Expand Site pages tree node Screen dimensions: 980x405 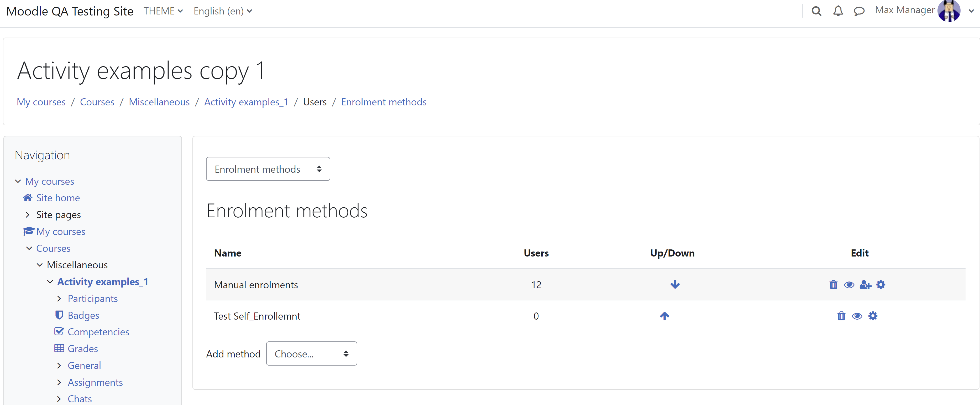pyautogui.click(x=27, y=214)
